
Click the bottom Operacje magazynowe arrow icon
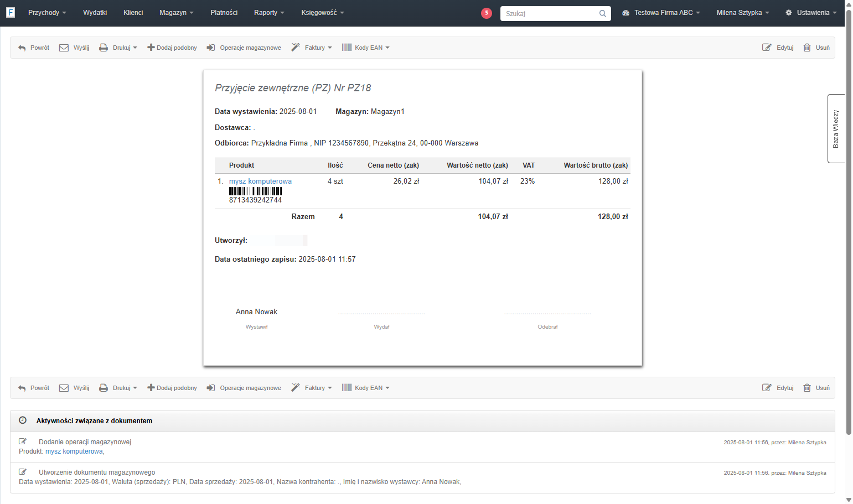pyautogui.click(x=211, y=388)
